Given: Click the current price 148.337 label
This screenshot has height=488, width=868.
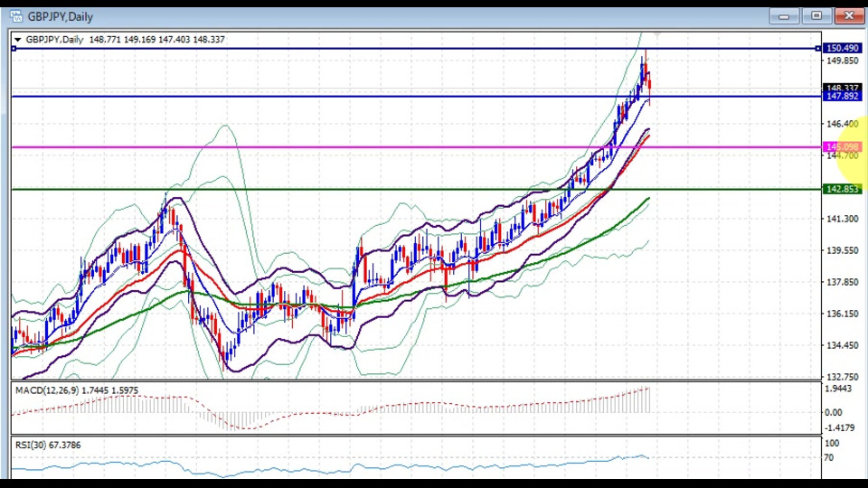Looking at the screenshot, I should (x=842, y=88).
